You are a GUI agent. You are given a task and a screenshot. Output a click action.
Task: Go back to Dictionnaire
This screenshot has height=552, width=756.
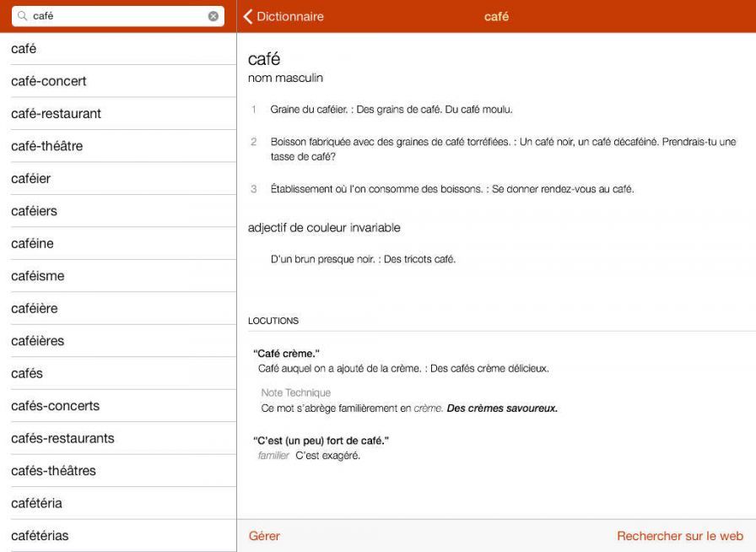[283, 16]
